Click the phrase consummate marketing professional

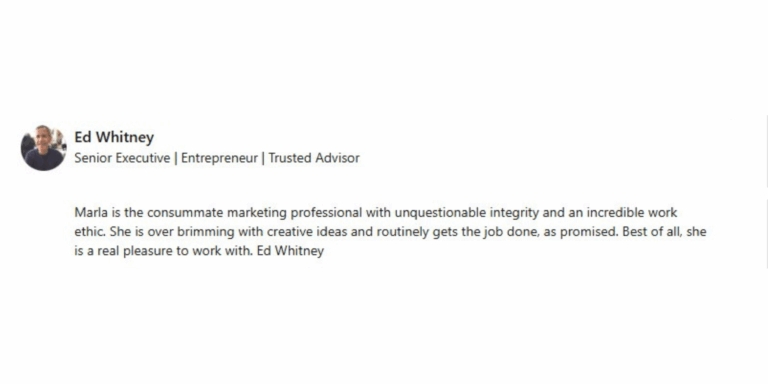254,213
